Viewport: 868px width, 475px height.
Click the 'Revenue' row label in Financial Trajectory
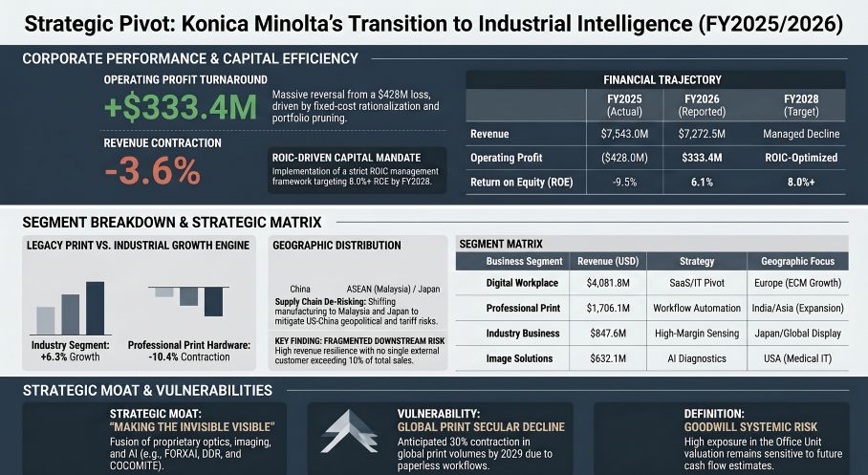[489, 134]
